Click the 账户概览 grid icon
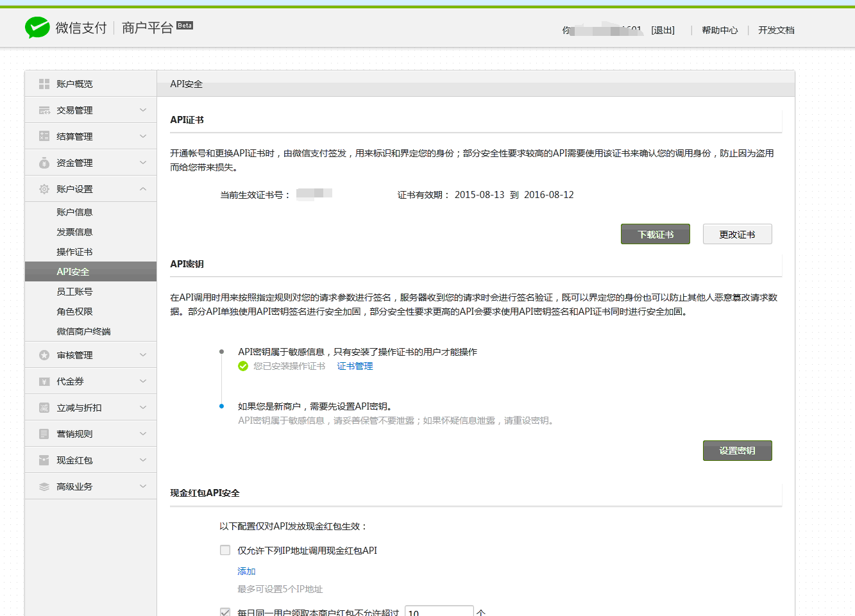Screen dimensions: 855x616 pyautogui.click(x=44, y=84)
